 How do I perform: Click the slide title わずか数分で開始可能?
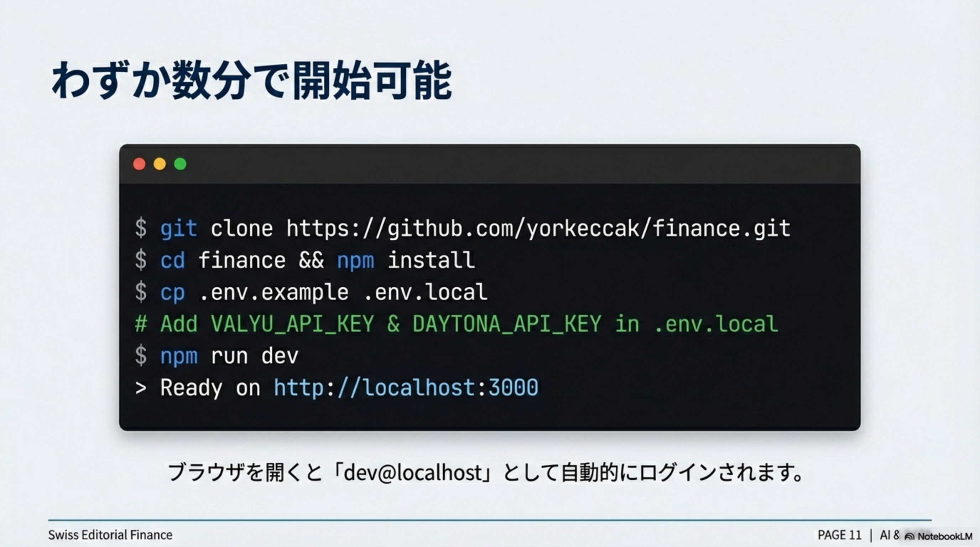click(x=251, y=81)
